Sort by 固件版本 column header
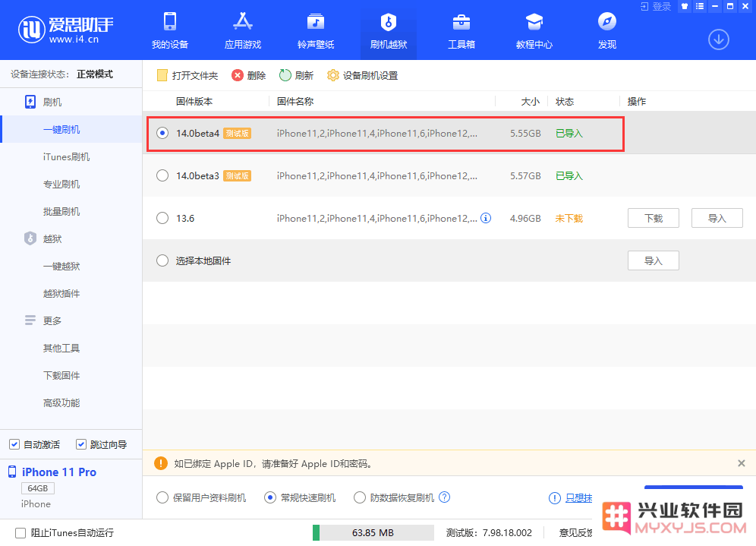 194,101
